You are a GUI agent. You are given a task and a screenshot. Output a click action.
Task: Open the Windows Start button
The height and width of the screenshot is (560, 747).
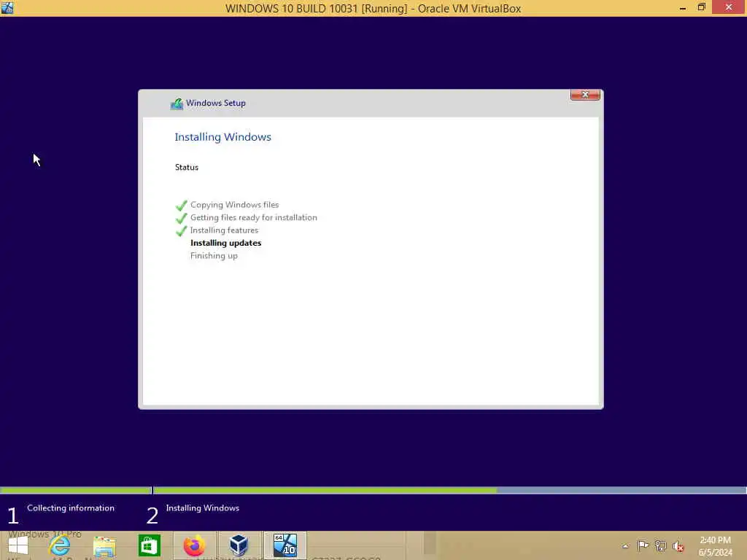tap(18, 545)
